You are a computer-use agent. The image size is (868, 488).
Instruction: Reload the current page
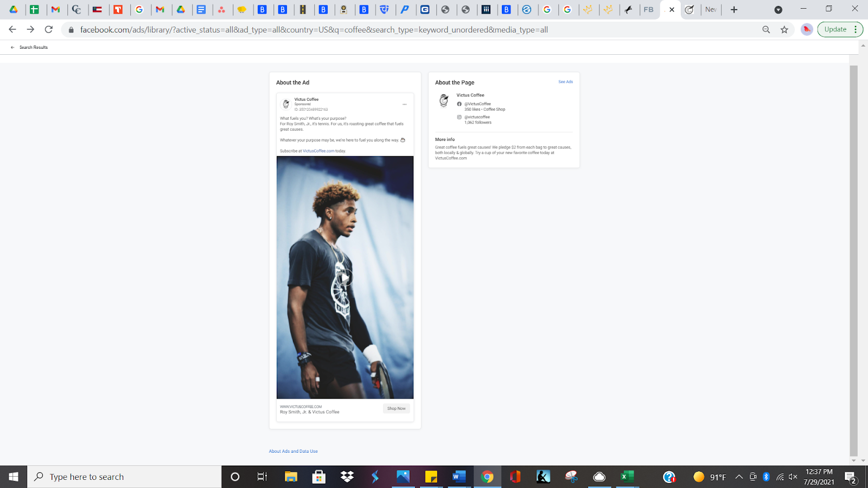click(49, 29)
